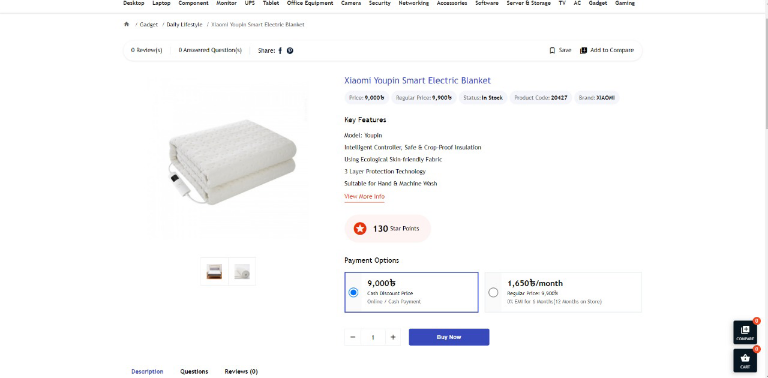Viewport: 768px width, 378px height.
Task: Switch to the Reviews (0) tab
Action: 241,372
